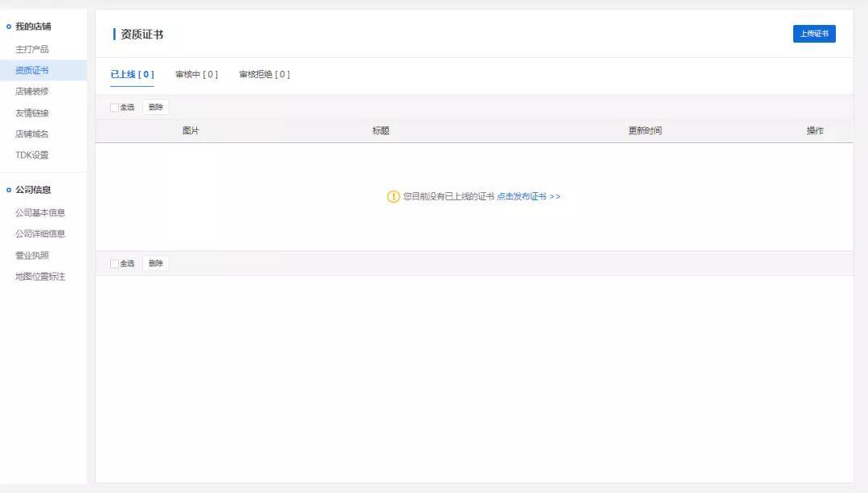The height and width of the screenshot is (493, 868).
Task: Open TDK设置 in the sidebar
Action: tap(32, 155)
